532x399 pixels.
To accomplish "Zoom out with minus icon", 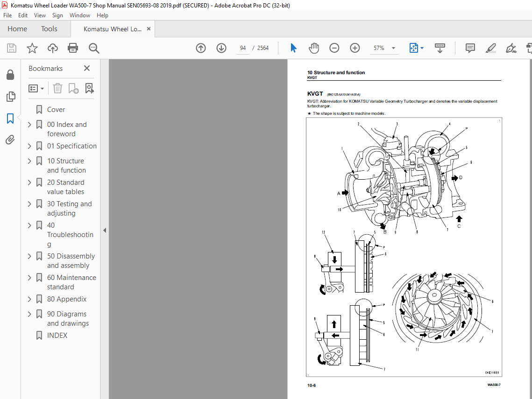I will 334,48.
